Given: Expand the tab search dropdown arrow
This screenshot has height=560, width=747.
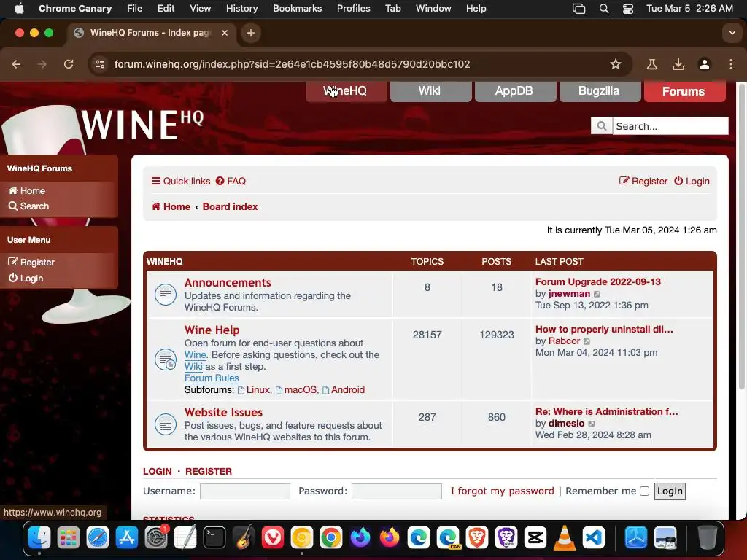Looking at the screenshot, I should 732,33.
